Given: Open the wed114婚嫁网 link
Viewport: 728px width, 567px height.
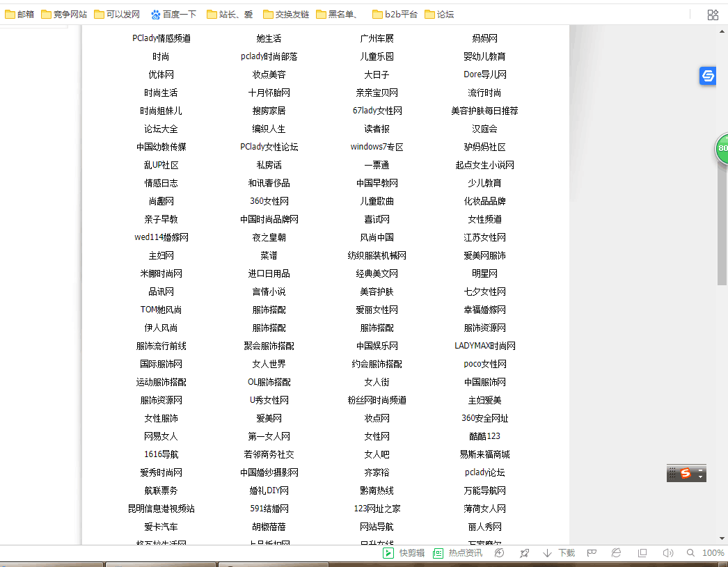Looking at the screenshot, I should point(161,237).
